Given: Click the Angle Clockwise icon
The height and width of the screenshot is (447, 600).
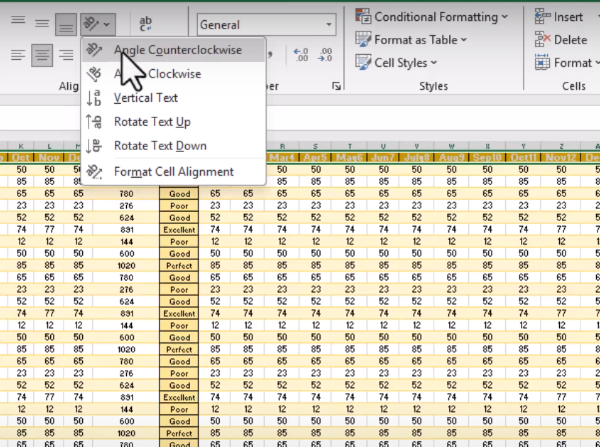Looking at the screenshot, I should point(95,74).
